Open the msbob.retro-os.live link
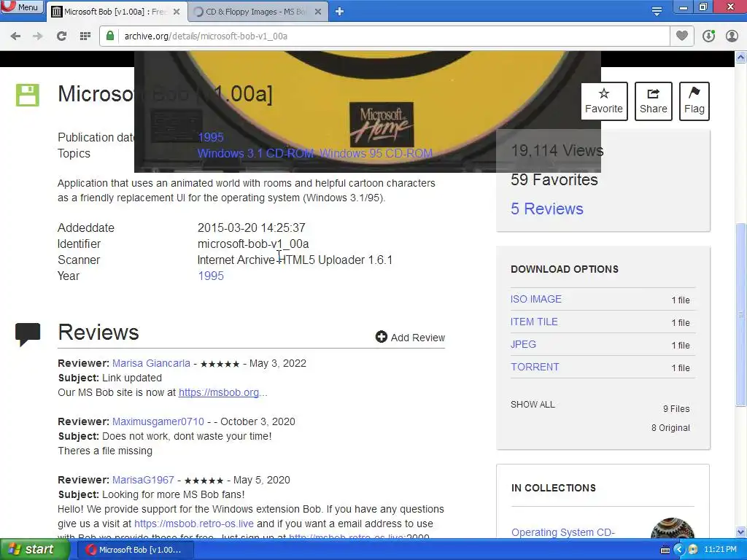This screenshot has height=560, width=747. point(194,524)
